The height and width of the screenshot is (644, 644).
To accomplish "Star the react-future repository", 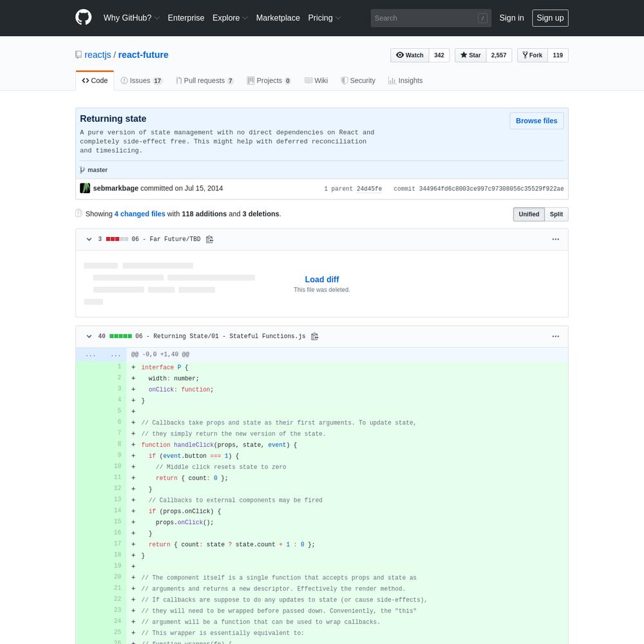I will point(470,55).
